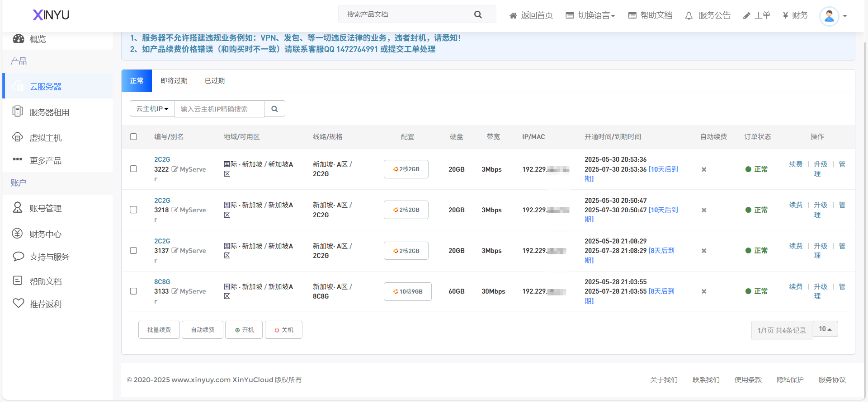Click the user avatar icon

point(829,16)
